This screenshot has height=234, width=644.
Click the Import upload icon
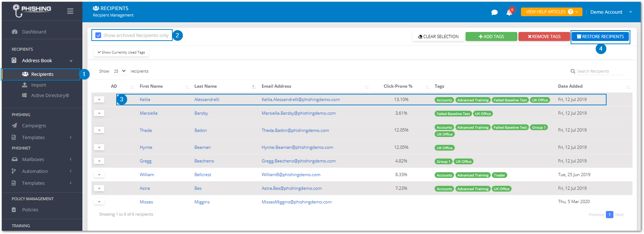coord(24,85)
